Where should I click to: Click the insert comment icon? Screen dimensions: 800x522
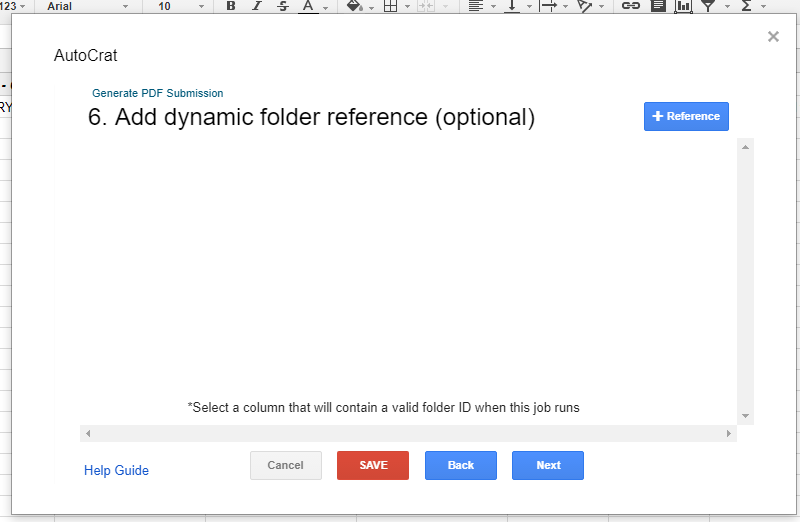658,6
